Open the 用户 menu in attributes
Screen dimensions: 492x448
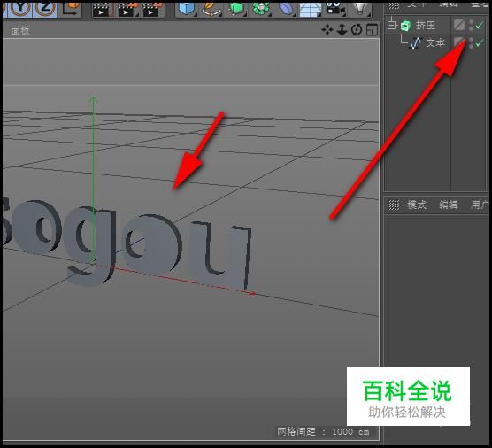coord(480,205)
